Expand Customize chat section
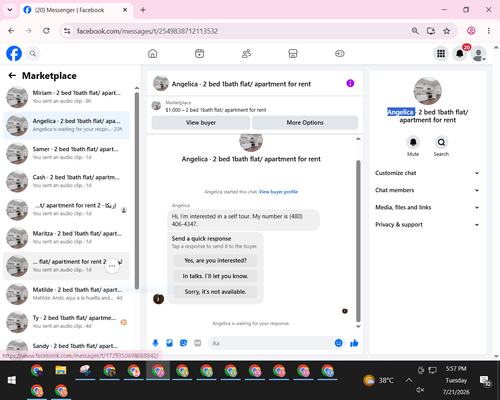 (427, 173)
